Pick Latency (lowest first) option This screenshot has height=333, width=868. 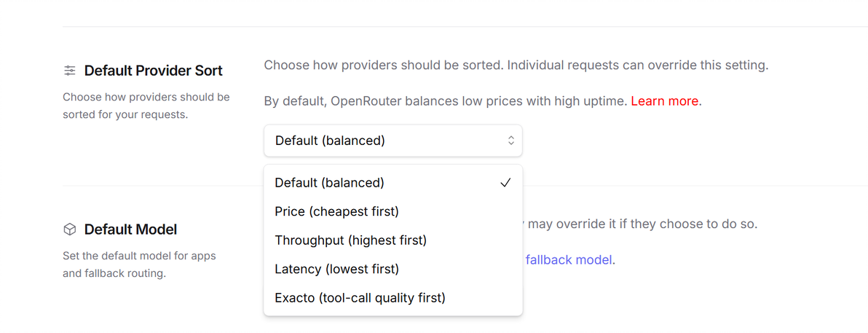point(393,270)
